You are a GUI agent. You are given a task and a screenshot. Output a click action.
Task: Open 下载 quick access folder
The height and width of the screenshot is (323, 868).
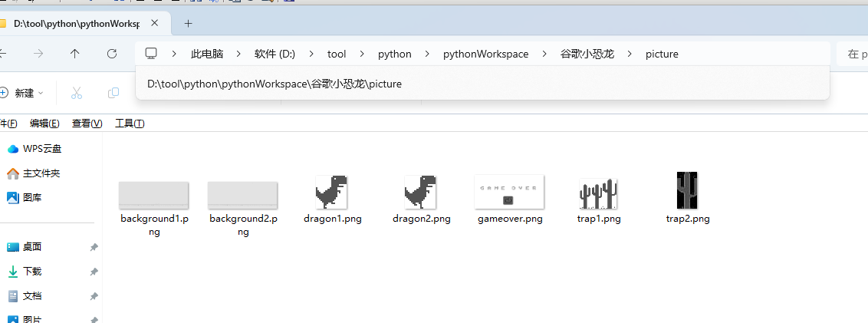pyautogui.click(x=25, y=272)
